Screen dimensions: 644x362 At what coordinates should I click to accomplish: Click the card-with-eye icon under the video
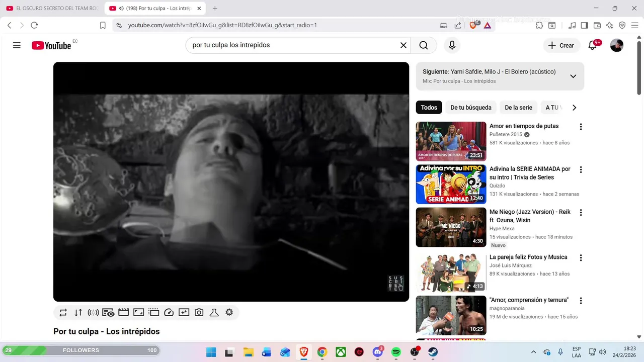108,313
